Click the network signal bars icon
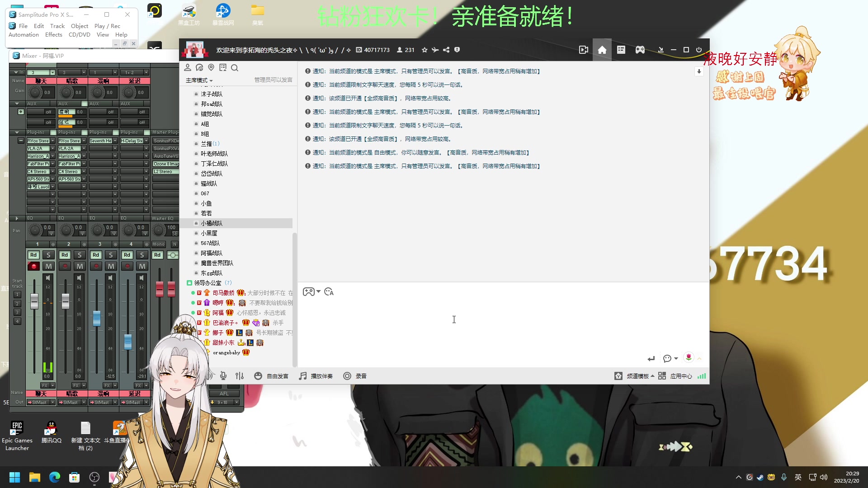Image resolution: width=868 pixels, height=488 pixels. [x=702, y=376]
